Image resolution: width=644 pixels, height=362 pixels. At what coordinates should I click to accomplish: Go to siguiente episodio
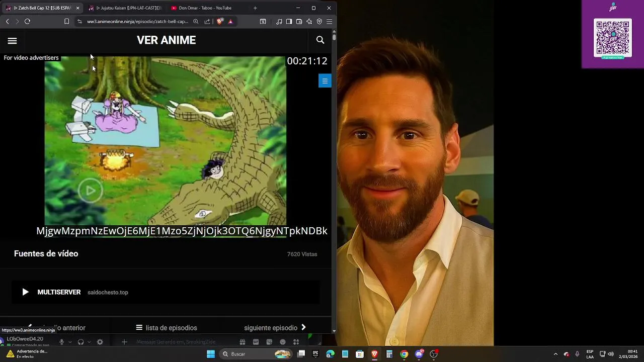click(x=275, y=328)
